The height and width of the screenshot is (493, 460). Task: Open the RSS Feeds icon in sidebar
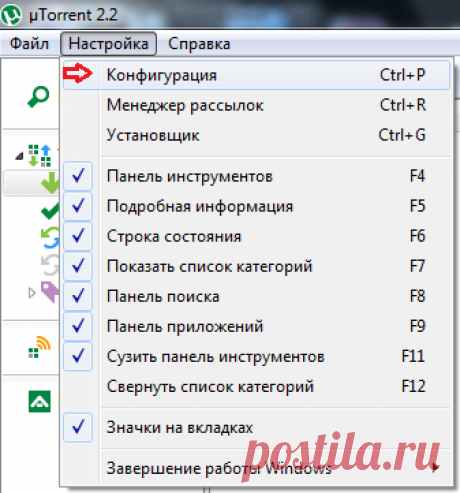[40, 347]
